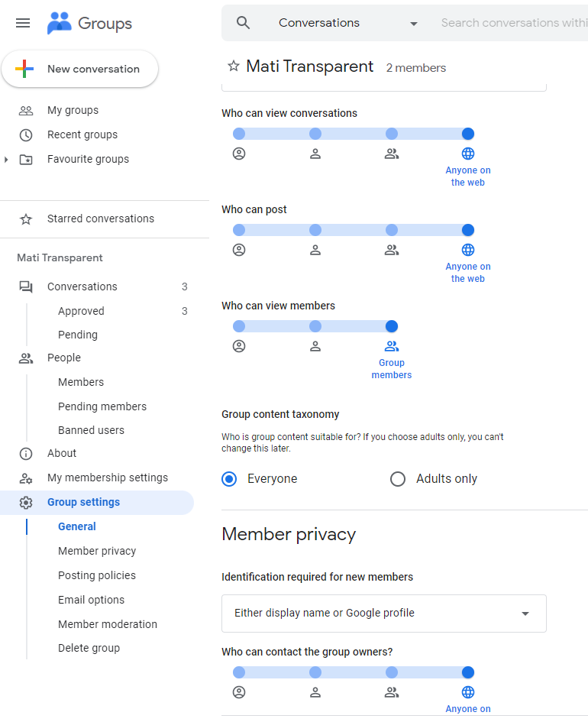Screen dimensions: 588x722
Task: Open the identification required dropdown
Action: click(x=383, y=614)
